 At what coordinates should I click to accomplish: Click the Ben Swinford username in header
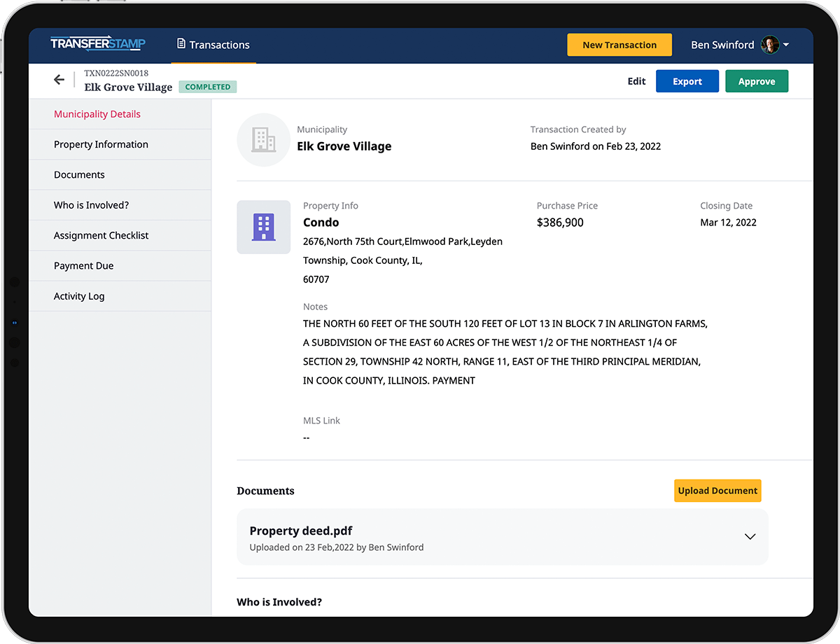click(x=722, y=45)
